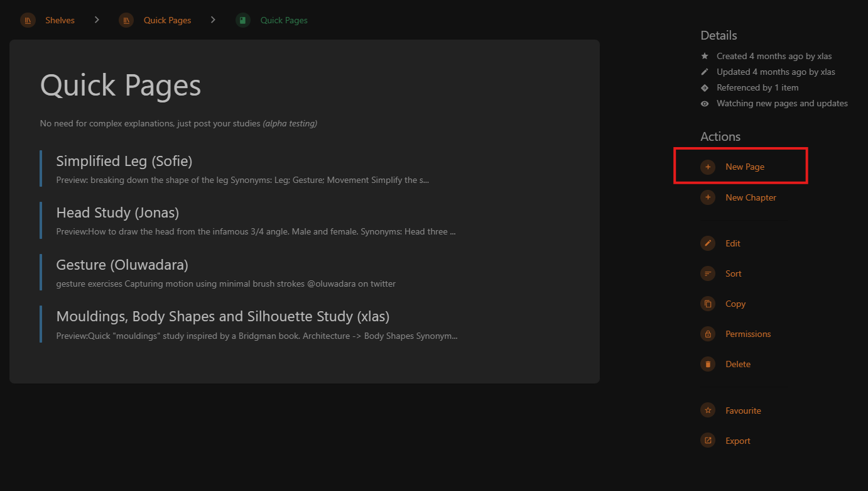Open the orange Quick Pages shelf breadcrumb

(167, 20)
